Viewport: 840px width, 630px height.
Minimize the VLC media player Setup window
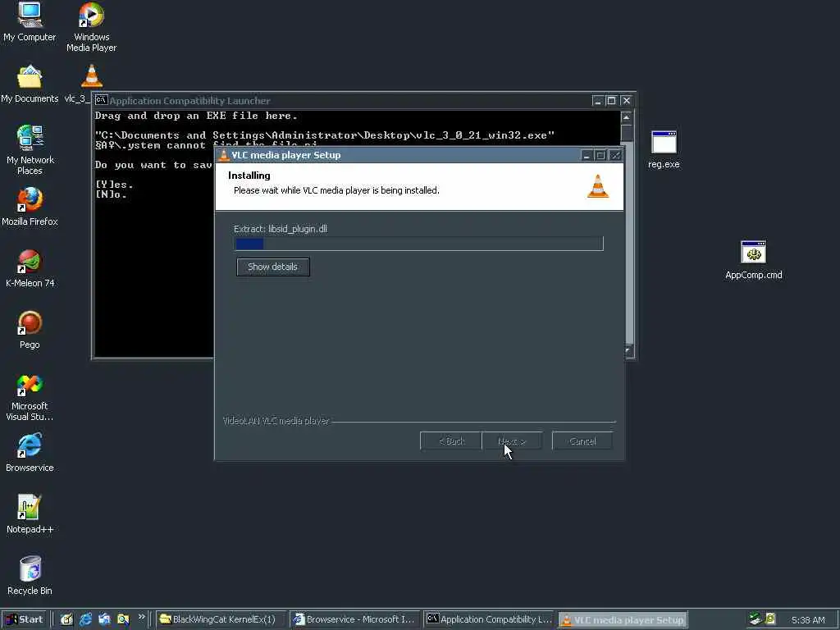point(586,155)
